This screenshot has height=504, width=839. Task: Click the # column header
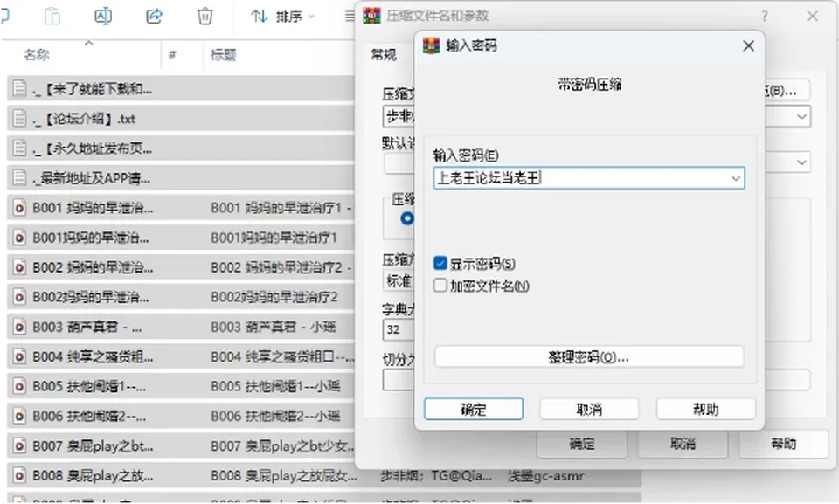[x=172, y=54]
